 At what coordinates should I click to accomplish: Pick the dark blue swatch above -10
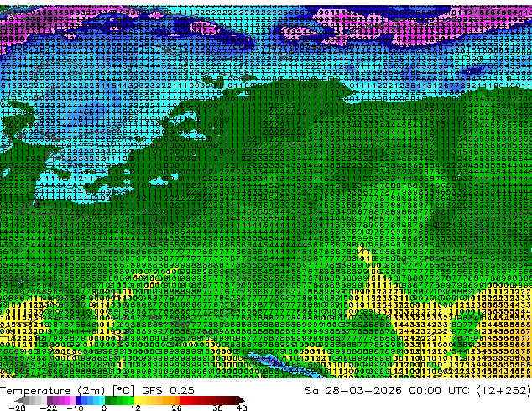pos(79,400)
